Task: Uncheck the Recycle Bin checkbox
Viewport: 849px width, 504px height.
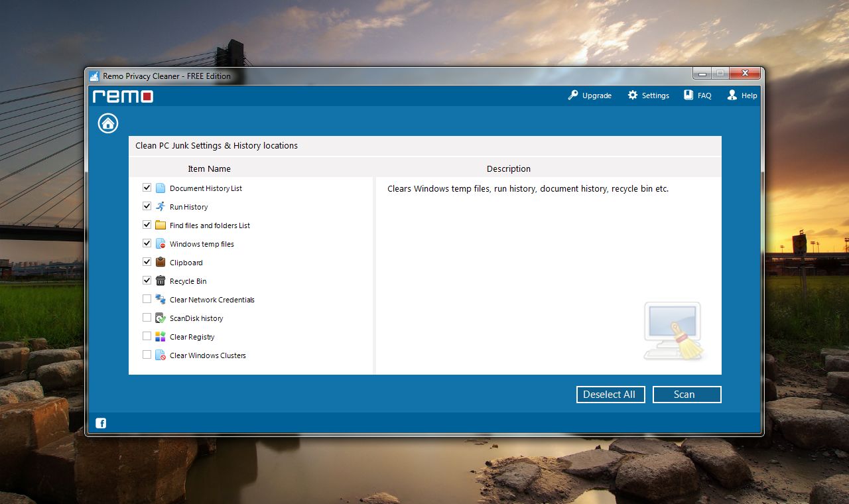Action: pos(147,281)
